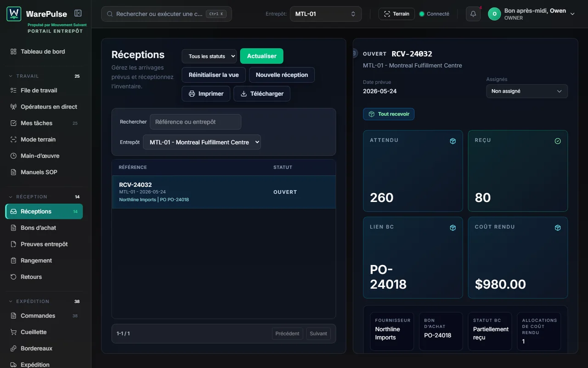Open Expédition in the sidebar
Screen dimensions: 588x368
(x=44, y=364)
